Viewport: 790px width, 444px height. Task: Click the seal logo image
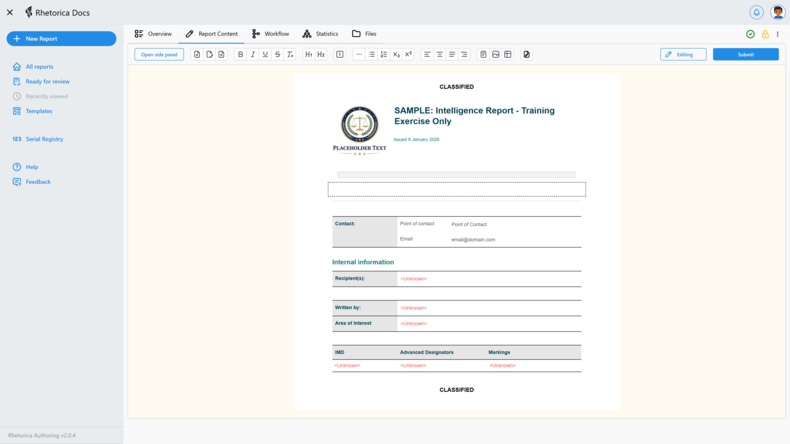pyautogui.click(x=359, y=130)
